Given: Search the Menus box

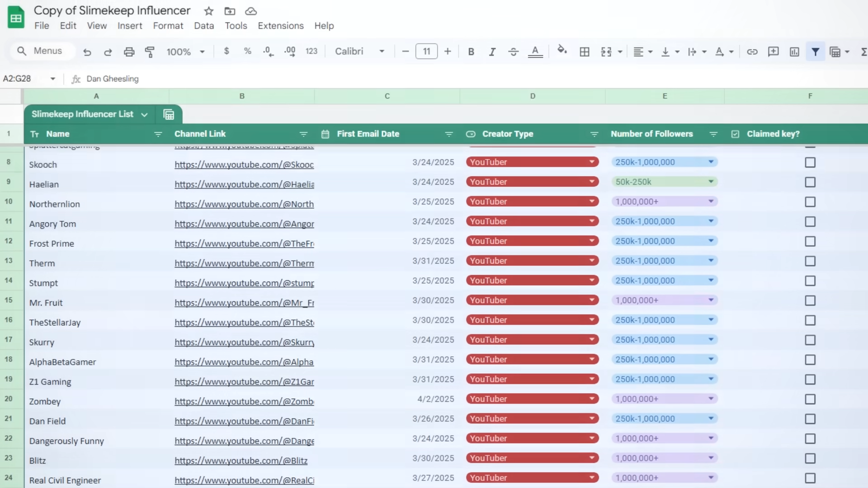Looking at the screenshot, I should tap(42, 51).
